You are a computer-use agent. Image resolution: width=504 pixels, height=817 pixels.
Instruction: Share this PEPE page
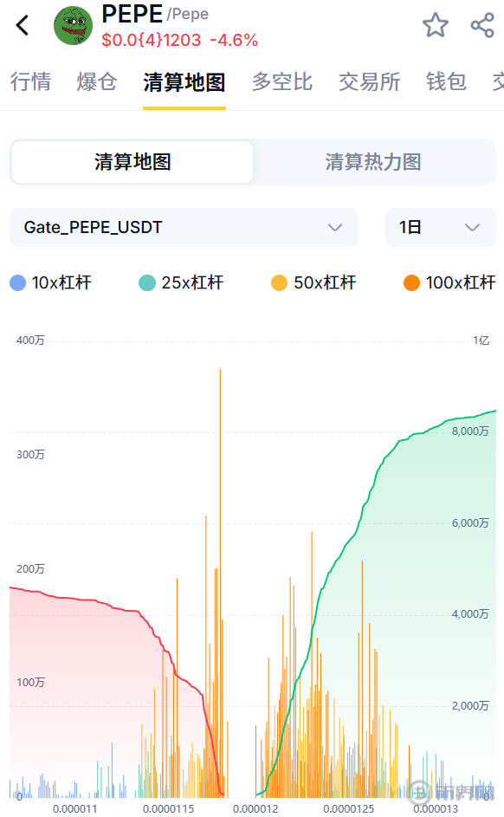[x=482, y=25]
